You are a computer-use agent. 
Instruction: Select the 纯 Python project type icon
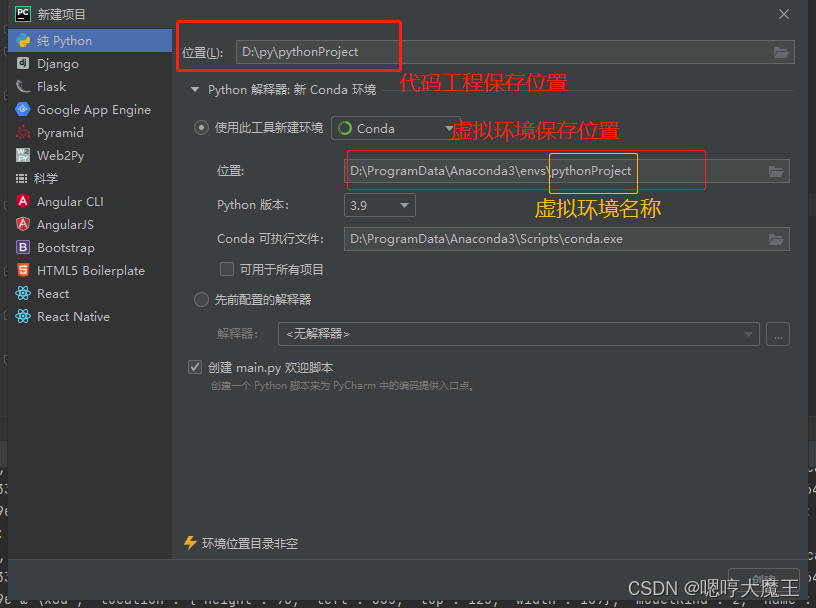pyautogui.click(x=23, y=41)
